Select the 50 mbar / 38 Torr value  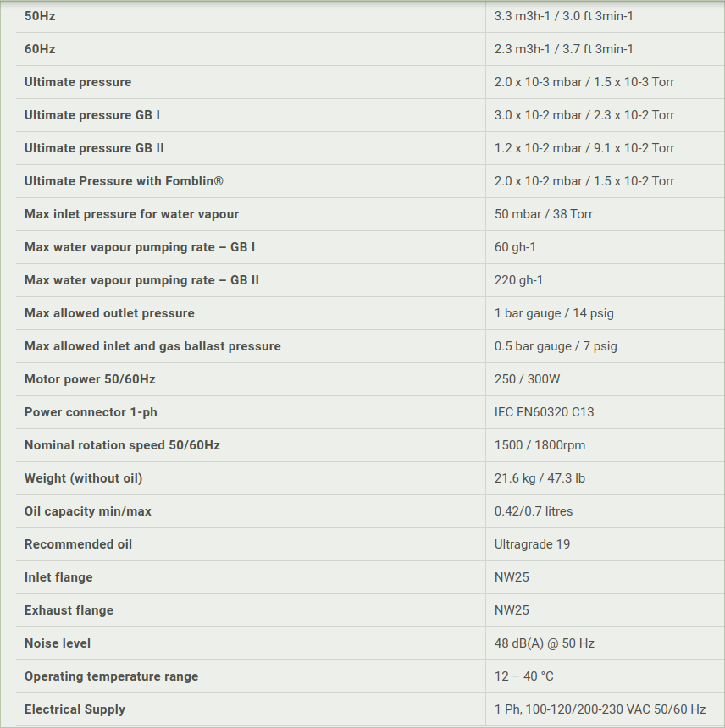(544, 214)
